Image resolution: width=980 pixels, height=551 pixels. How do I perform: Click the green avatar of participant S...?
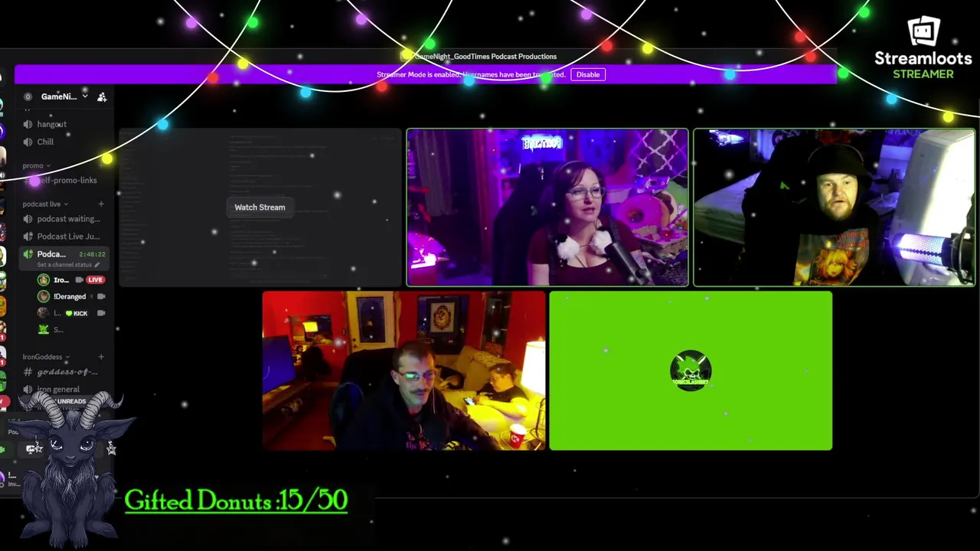pyautogui.click(x=44, y=330)
